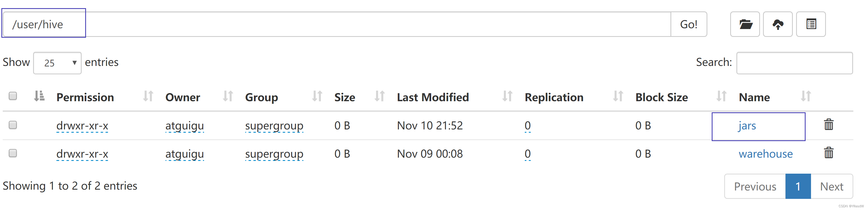Check the box for the warehouse row
This screenshot has height=210, width=868.
pos(13,153)
